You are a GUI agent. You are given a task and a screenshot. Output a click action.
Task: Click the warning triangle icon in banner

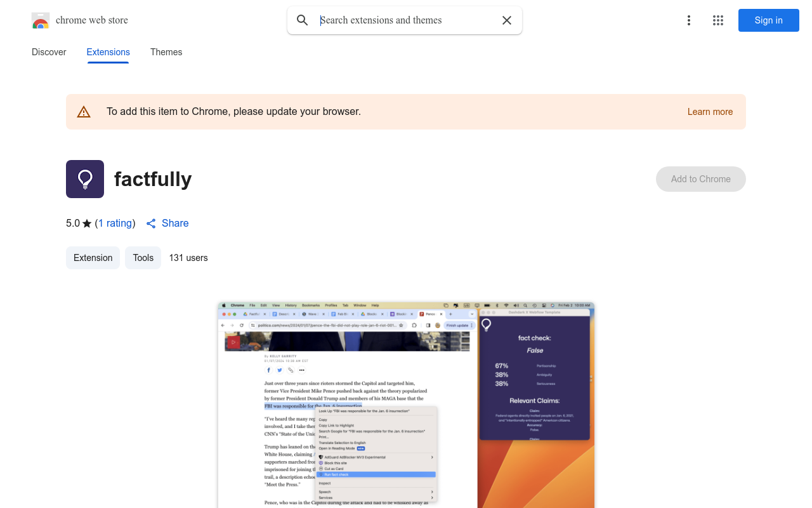click(84, 112)
